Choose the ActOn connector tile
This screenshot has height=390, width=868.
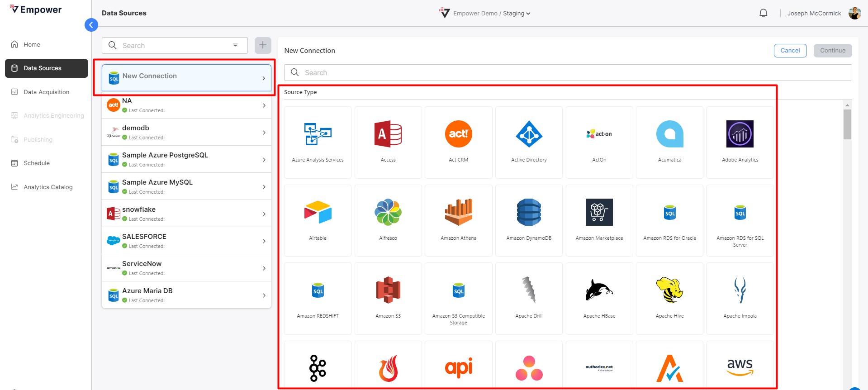click(x=599, y=142)
